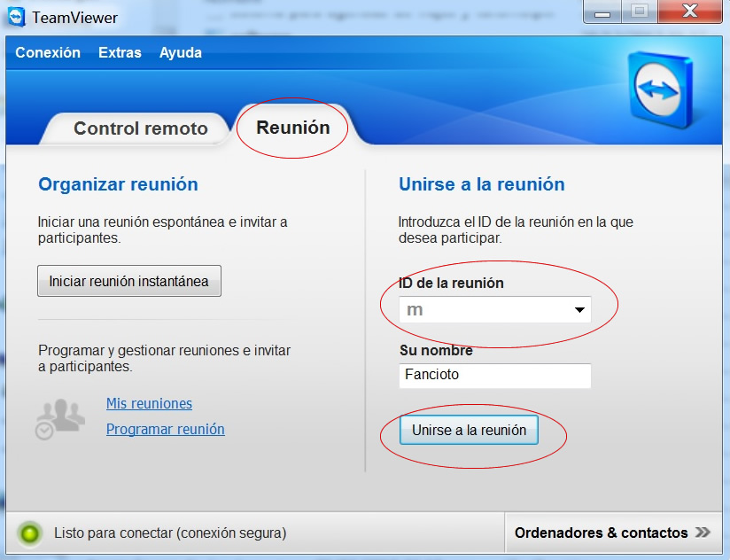Click the people-with-clock meetings icon
The height and width of the screenshot is (560, 730).
[59, 418]
